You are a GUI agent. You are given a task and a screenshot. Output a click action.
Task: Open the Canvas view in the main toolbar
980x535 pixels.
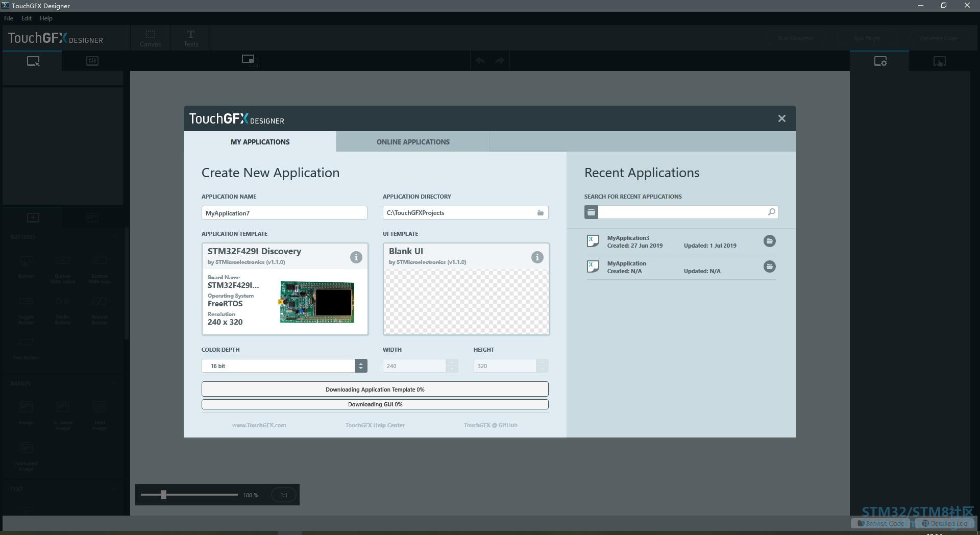click(150, 38)
